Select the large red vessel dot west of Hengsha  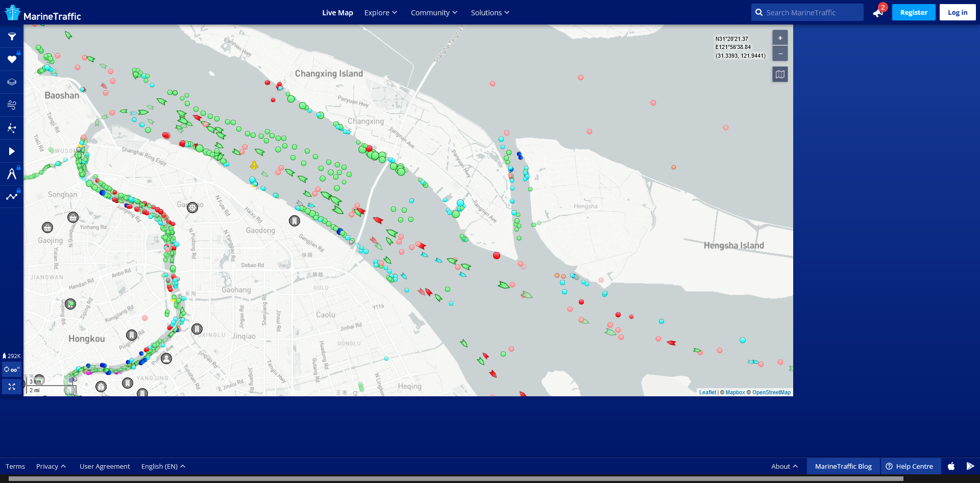pyautogui.click(x=497, y=256)
